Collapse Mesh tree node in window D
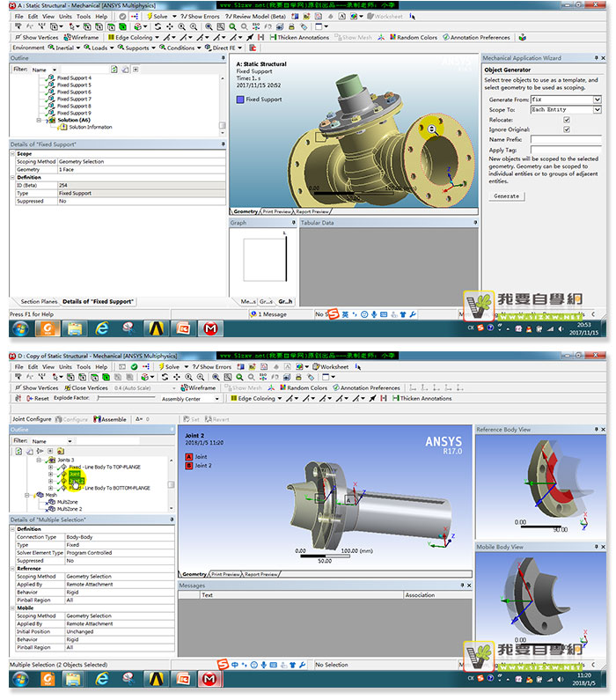 (27, 495)
